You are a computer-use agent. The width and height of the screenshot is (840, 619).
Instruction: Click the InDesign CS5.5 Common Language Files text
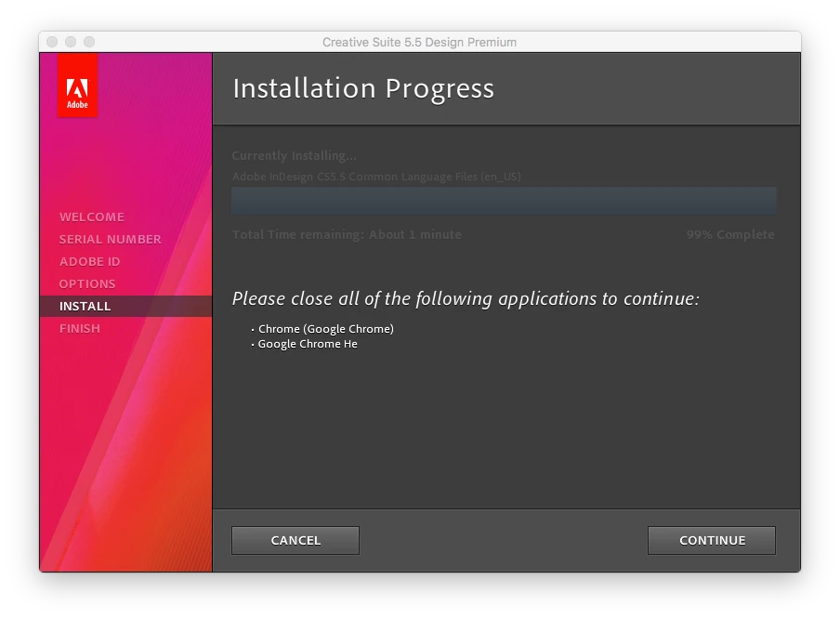click(x=376, y=177)
